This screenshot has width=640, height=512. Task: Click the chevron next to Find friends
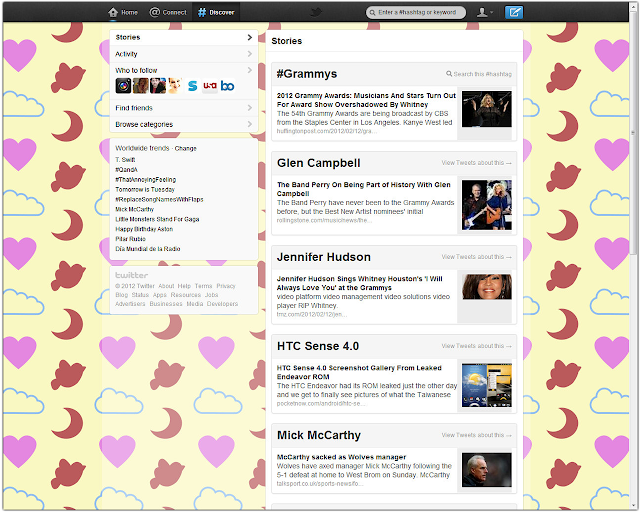[x=250, y=108]
